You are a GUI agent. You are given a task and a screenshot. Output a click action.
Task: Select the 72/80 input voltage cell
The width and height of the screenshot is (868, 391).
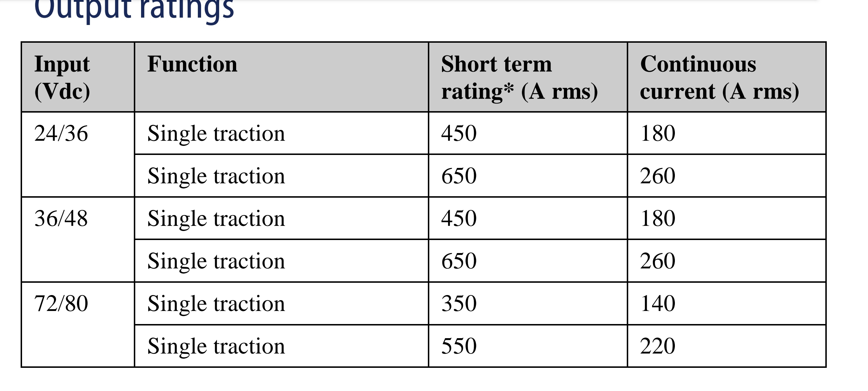coord(61,303)
